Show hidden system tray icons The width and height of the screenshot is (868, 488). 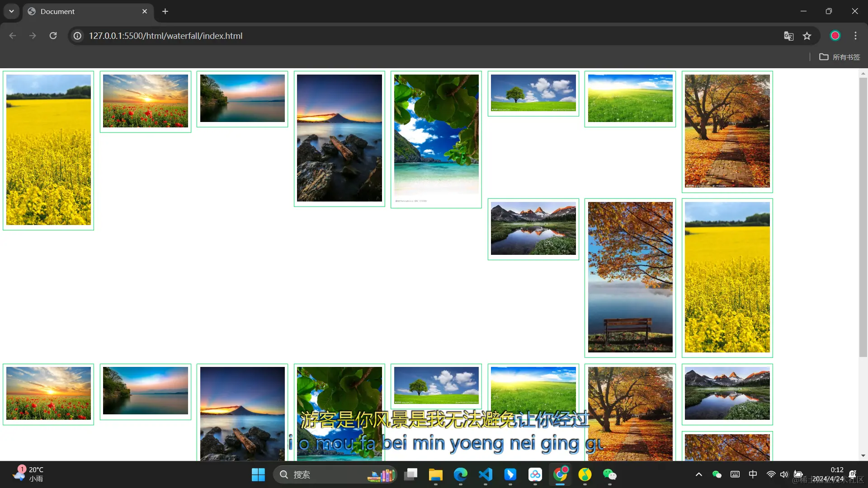pyautogui.click(x=698, y=474)
